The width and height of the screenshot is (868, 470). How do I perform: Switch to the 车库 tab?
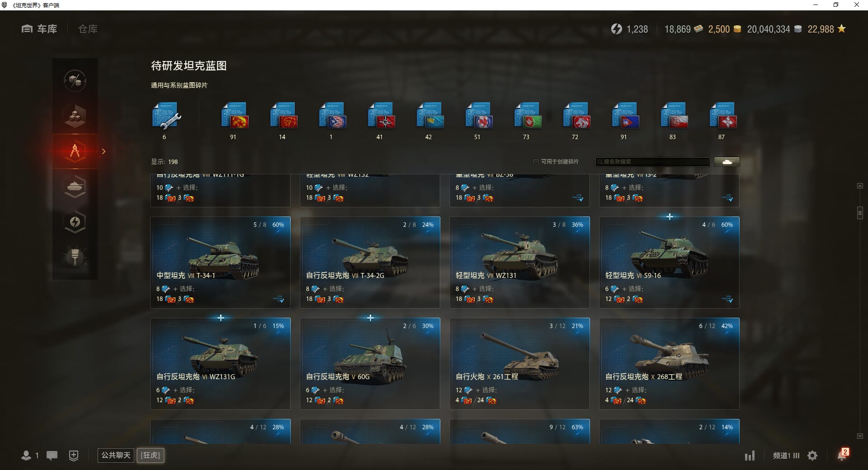click(x=39, y=29)
